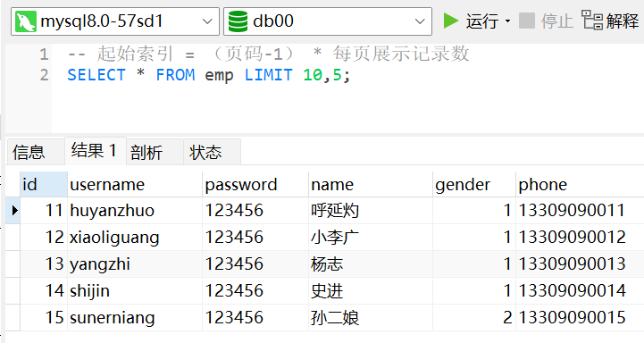Select the id cell 14
Image resolution: width=644 pixels, height=343 pixels.
[x=44, y=290]
